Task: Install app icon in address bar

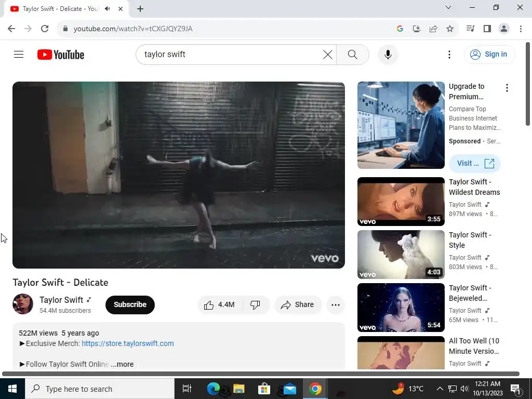Action: point(416,29)
